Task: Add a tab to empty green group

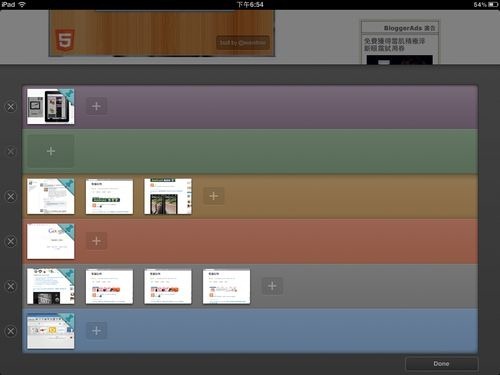Action: coord(51,151)
